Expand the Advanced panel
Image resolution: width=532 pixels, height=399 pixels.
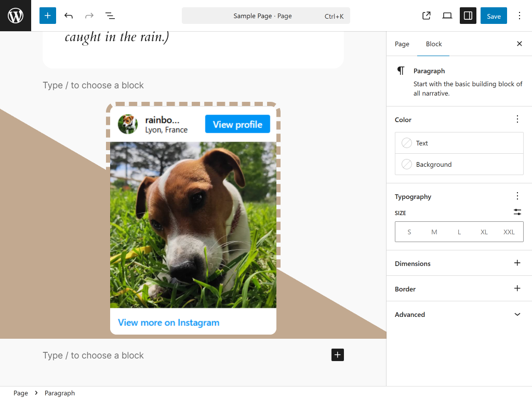[517, 314]
